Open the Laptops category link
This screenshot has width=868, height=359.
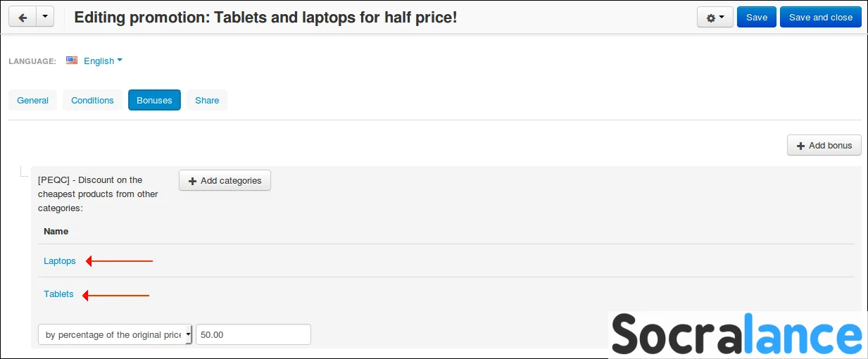(60, 260)
